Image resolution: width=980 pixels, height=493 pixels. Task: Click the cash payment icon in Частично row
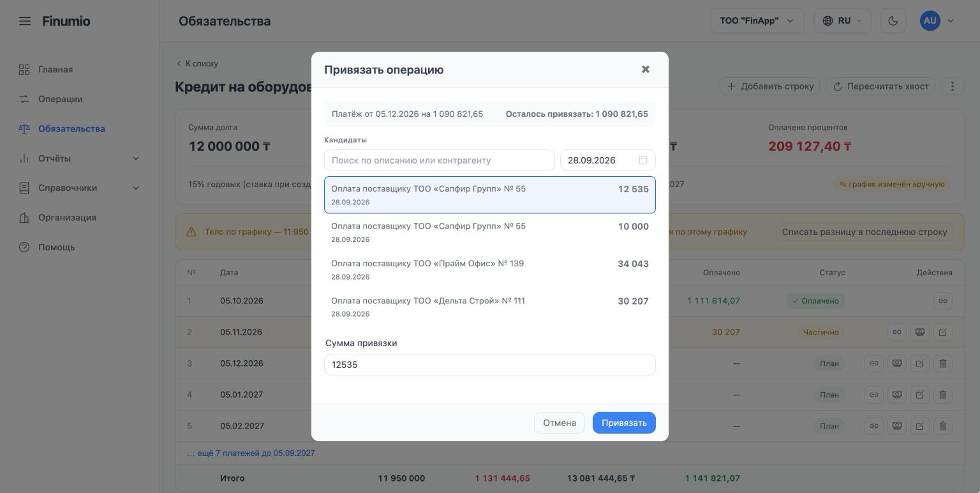(x=920, y=332)
